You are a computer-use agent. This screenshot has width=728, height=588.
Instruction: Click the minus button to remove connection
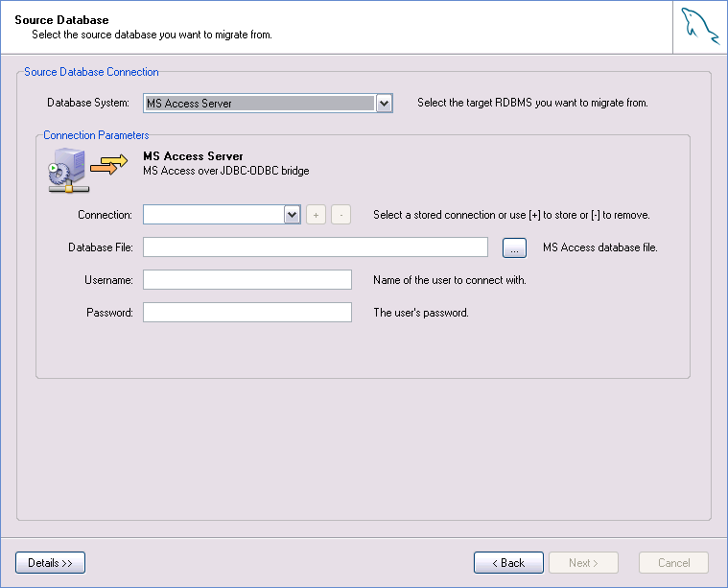point(341,215)
